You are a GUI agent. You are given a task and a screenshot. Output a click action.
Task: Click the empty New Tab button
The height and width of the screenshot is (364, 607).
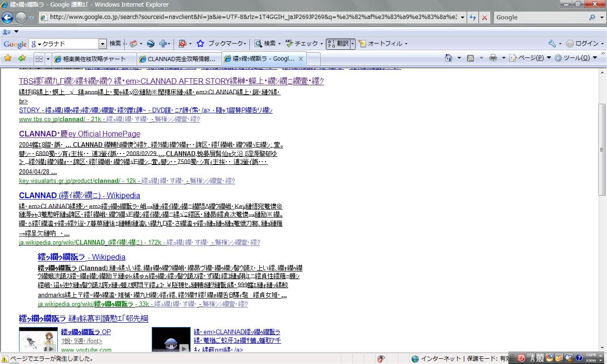(314, 59)
